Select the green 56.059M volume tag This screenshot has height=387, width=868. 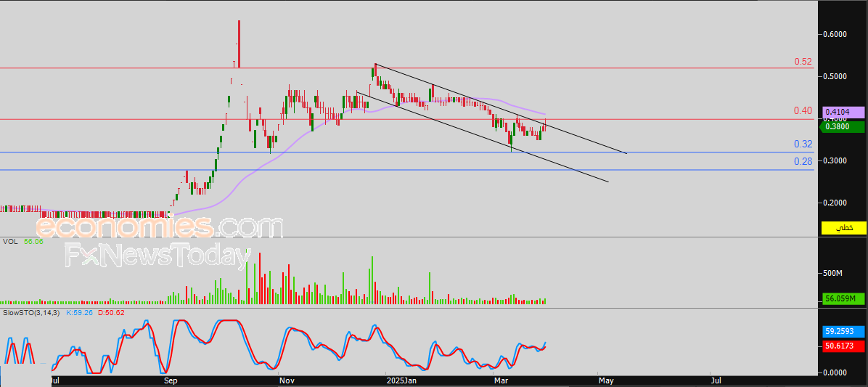tap(843, 299)
